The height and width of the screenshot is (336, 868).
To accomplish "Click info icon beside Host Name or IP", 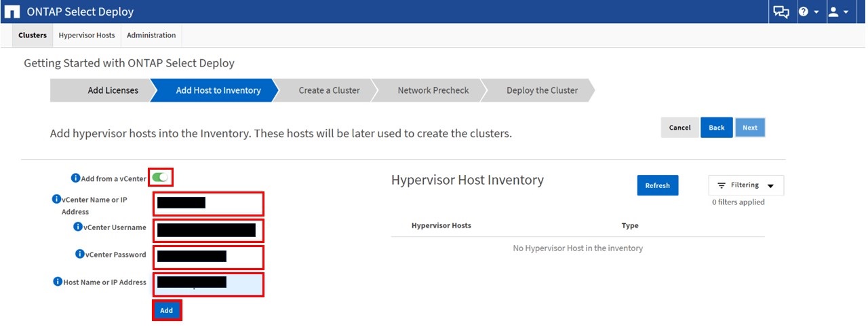I will coord(58,282).
